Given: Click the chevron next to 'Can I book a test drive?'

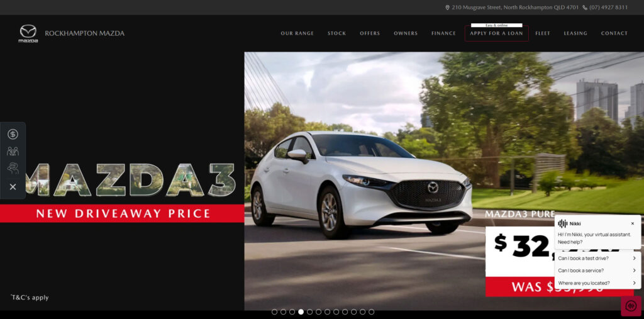Looking at the screenshot, I should pyautogui.click(x=634, y=258).
